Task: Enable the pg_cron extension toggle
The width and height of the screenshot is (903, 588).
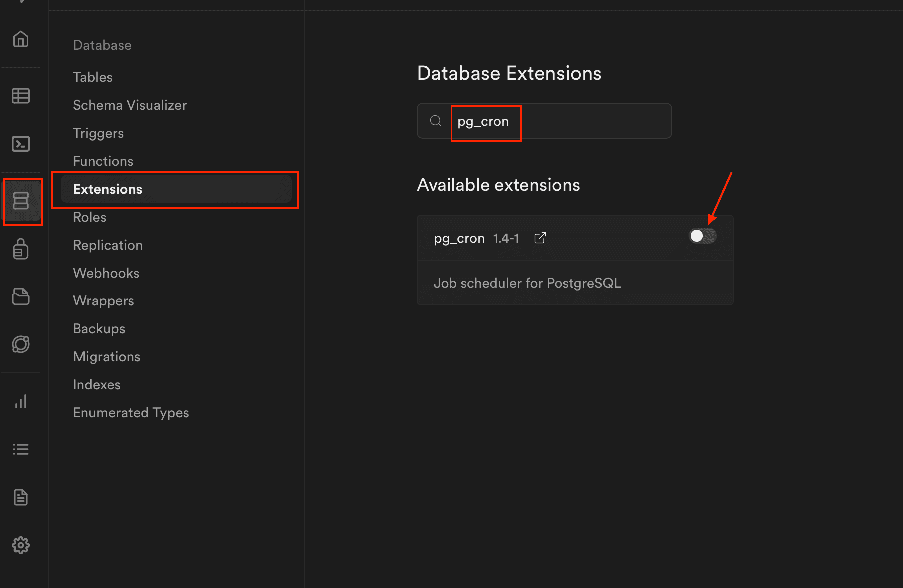Action: coord(702,236)
